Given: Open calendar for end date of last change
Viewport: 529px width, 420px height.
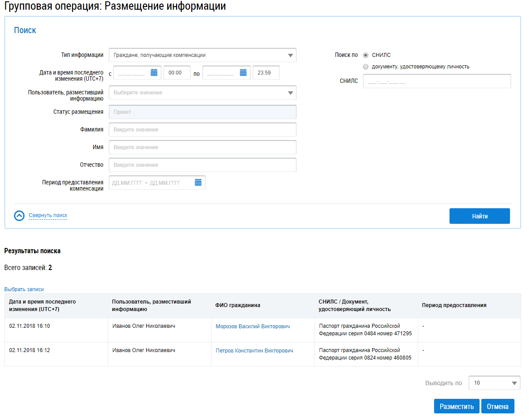Looking at the screenshot, I should [243, 73].
